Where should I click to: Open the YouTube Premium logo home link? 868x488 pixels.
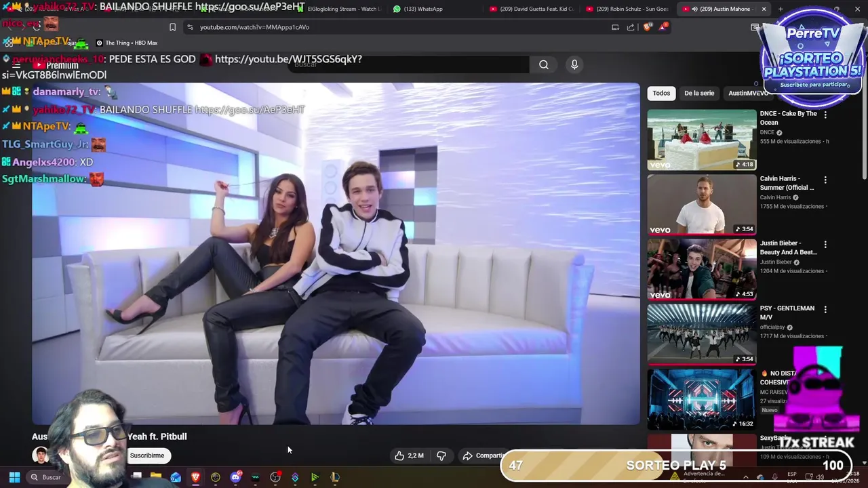[x=57, y=65]
